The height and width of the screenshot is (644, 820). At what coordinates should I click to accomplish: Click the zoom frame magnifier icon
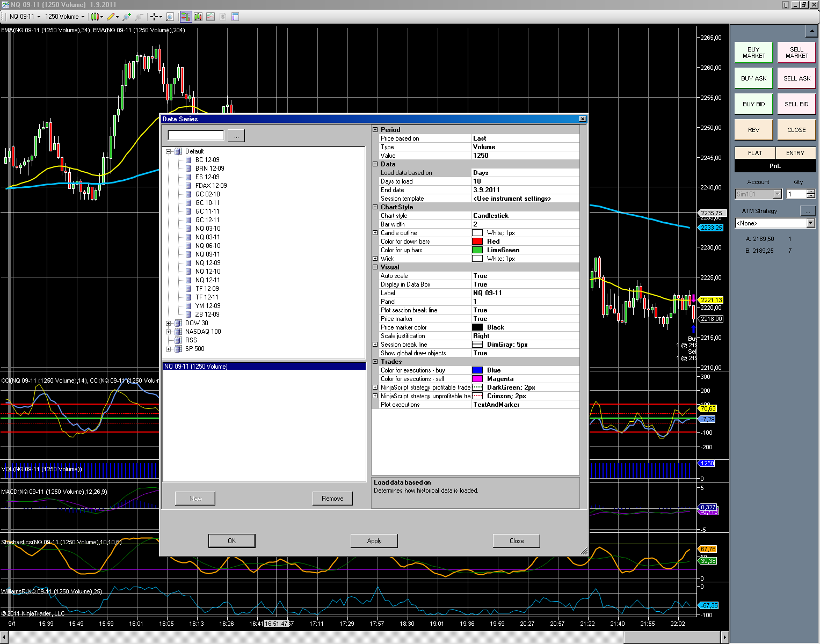[x=170, y=17]
